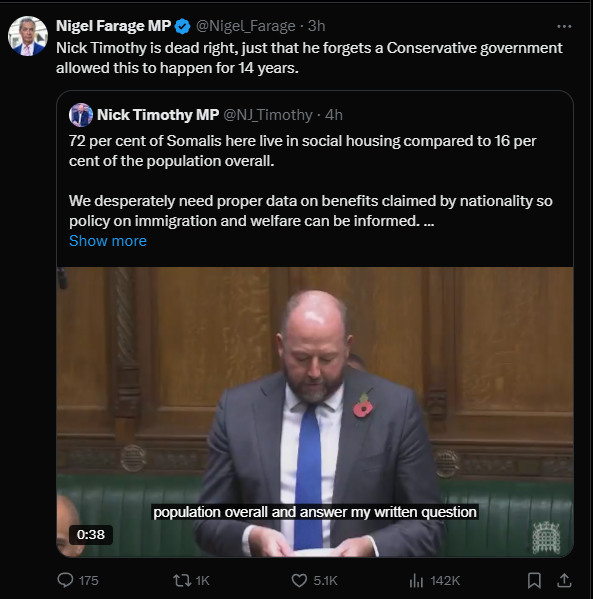Open the share upload icon

click(564, 580)
